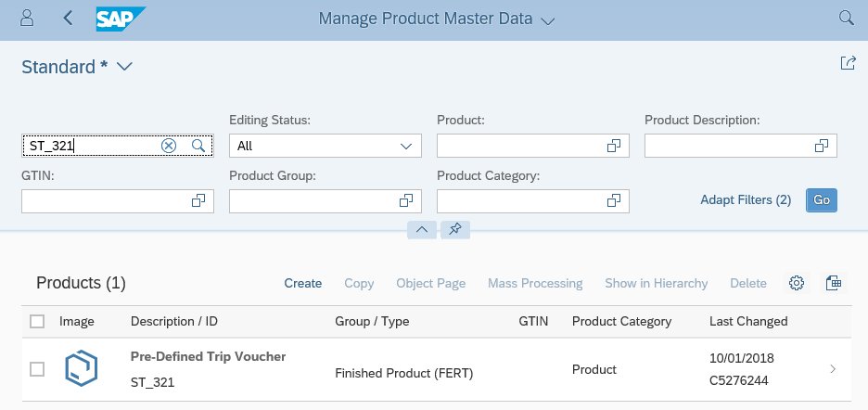Click the Product category cell value
The width and height of the screenshot is (868, 410).
click(x=594, y=369)
